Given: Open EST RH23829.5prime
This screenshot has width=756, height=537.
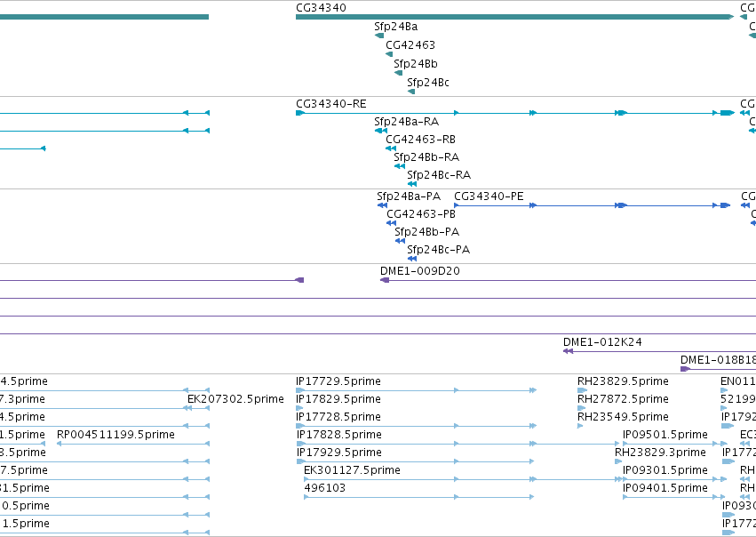Looking at the screenshot, I should 623,381.
